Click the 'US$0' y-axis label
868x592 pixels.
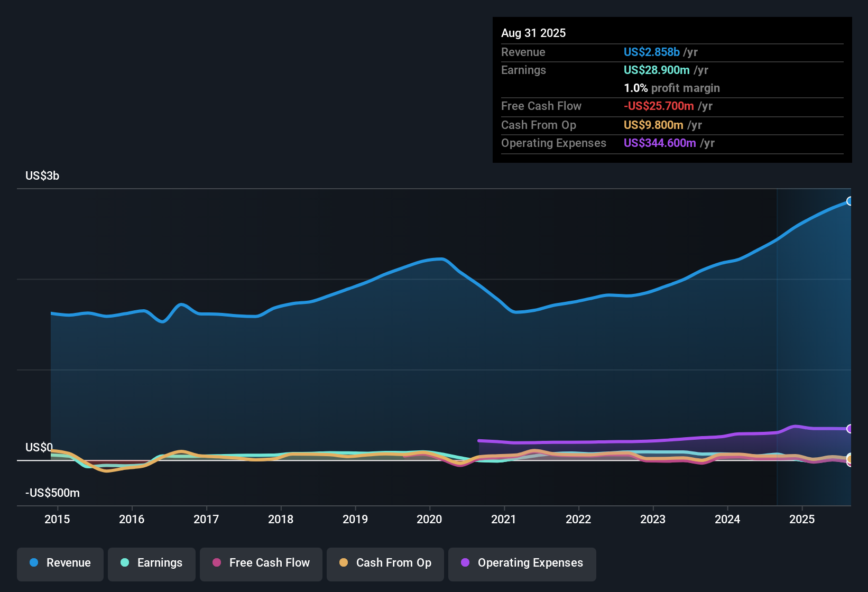coord(39,447)
